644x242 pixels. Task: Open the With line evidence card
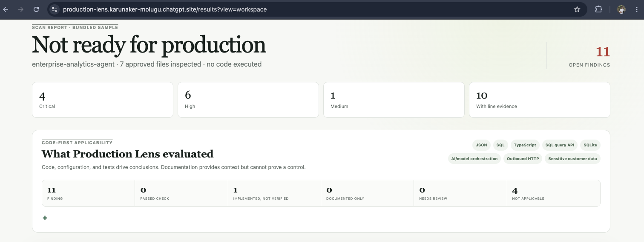click(540, 100)
